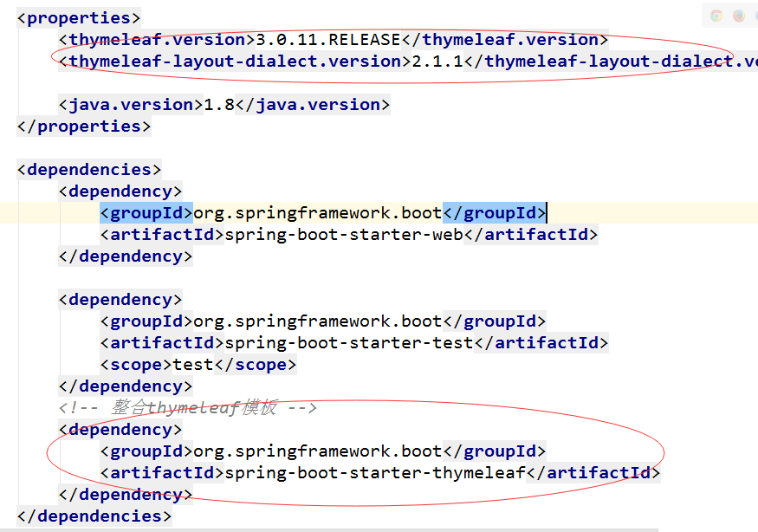Click groupId line above spring-boot-starter-thymeleaf

point(323,451)
